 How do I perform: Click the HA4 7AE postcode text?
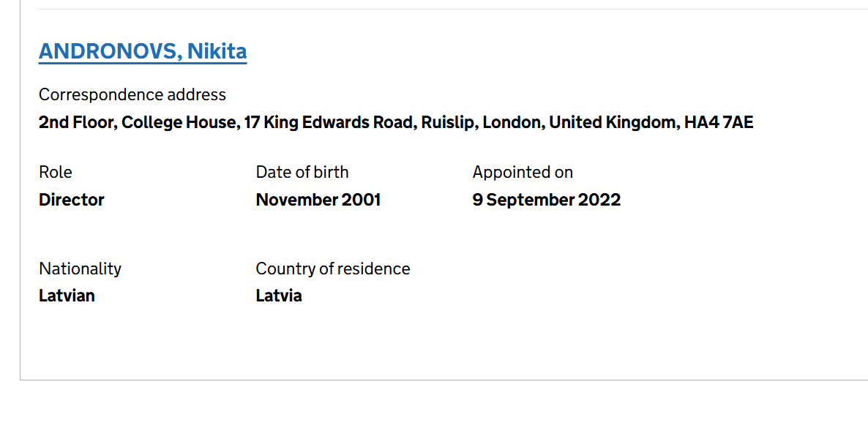click(x=719, y=122)
